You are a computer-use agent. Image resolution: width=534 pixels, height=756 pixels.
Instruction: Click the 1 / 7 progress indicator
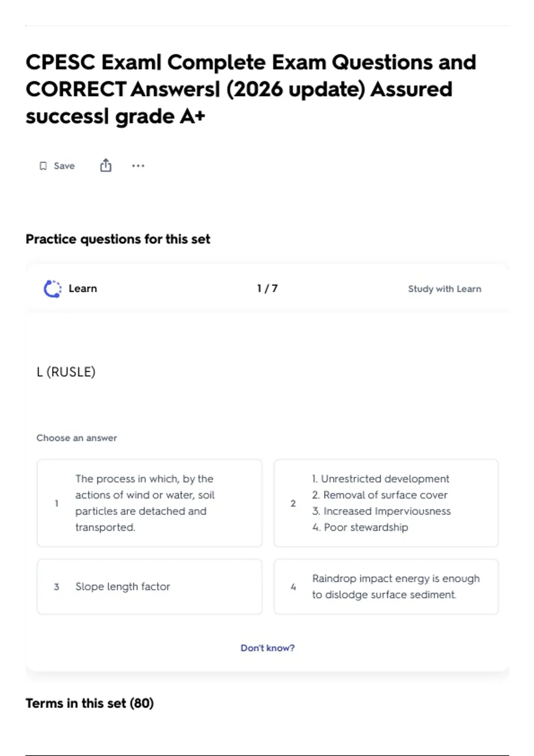267,289
